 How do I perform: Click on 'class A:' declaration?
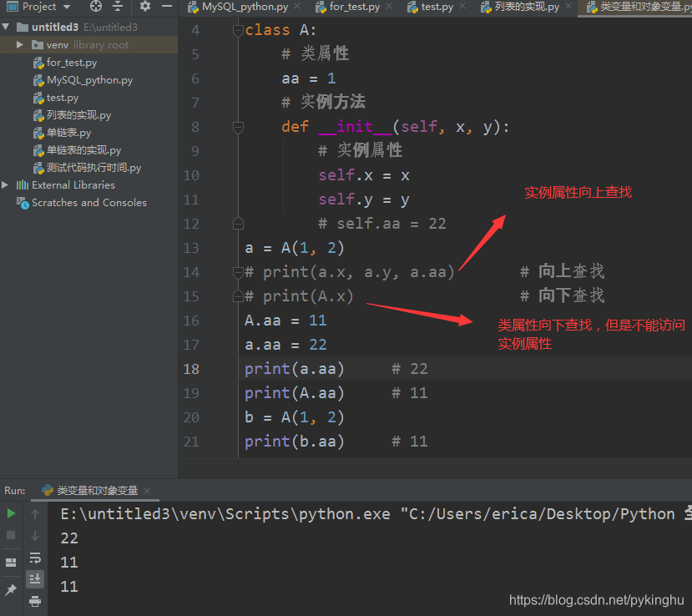[280, 30]
